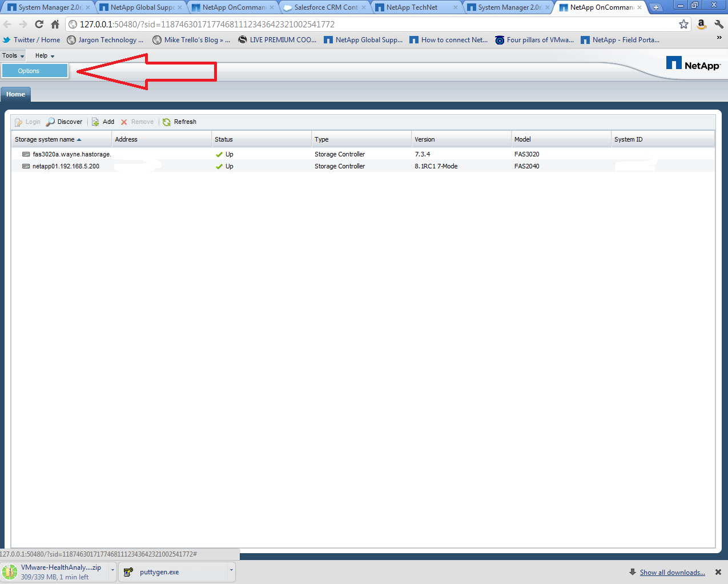Click the Discover magnifier icon
Viewport: 728px width, 584px height.
click(x=50, y=122)
